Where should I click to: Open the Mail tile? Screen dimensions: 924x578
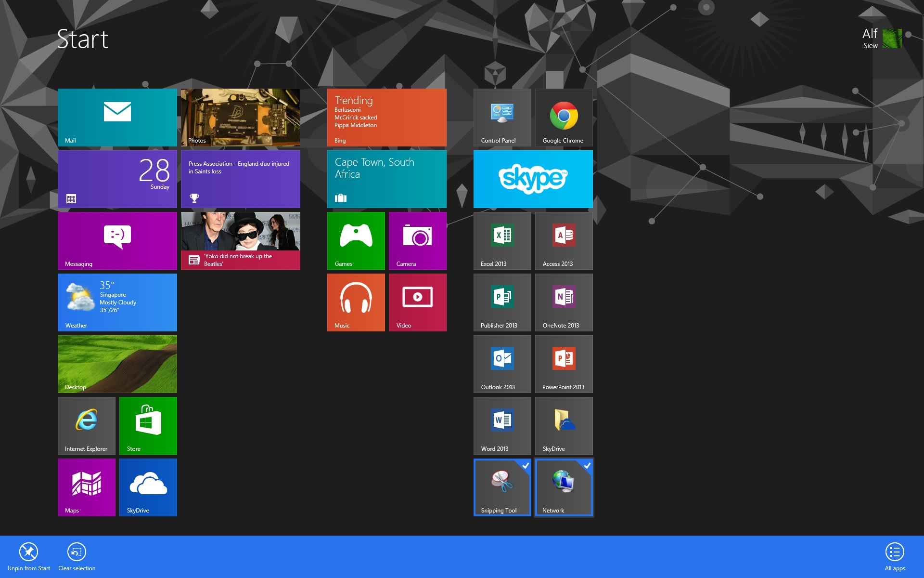click(117, 118)
